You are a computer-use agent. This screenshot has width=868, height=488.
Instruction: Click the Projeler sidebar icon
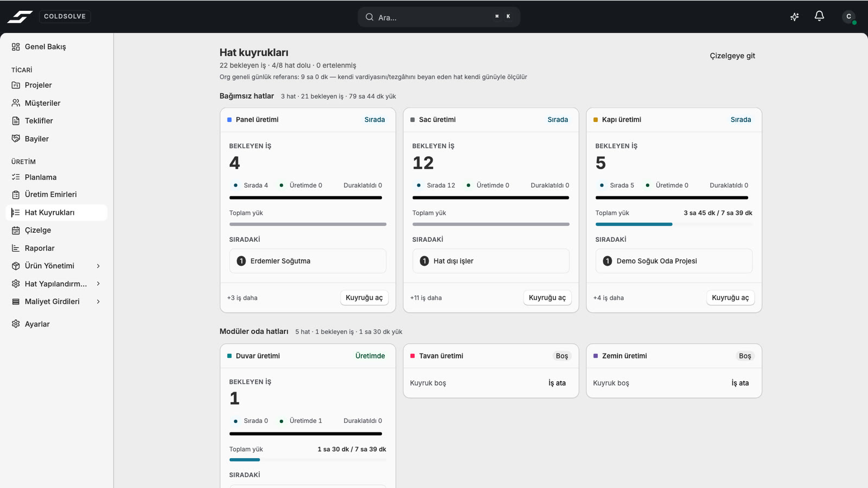[16, 85]
